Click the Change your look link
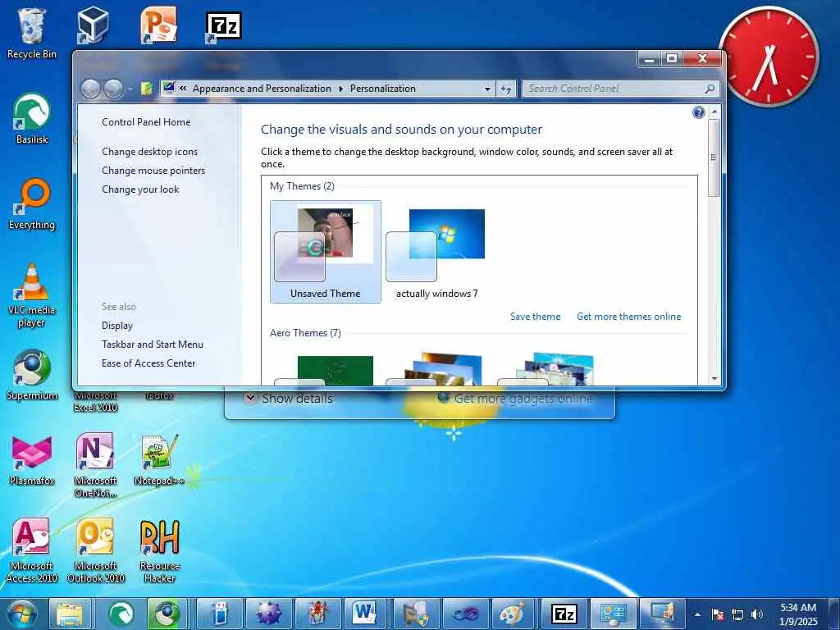840x630 pixels. tap(140, 189)
